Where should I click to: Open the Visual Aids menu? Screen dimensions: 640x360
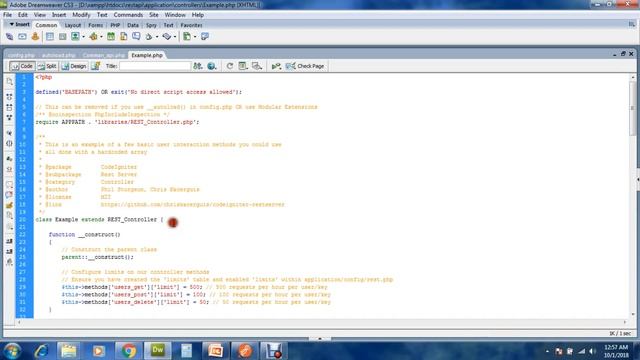(257, 66)
